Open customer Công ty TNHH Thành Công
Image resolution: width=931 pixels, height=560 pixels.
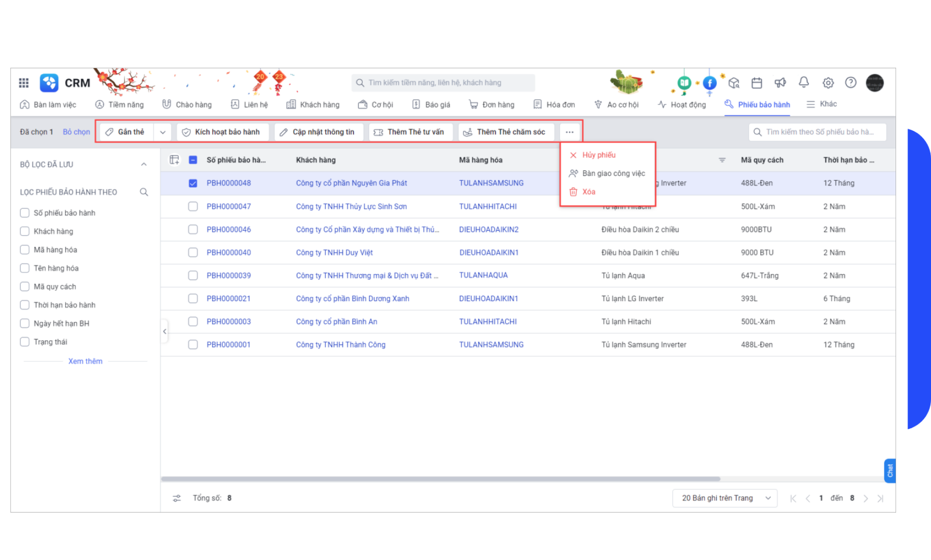click(x=340, y=345)
